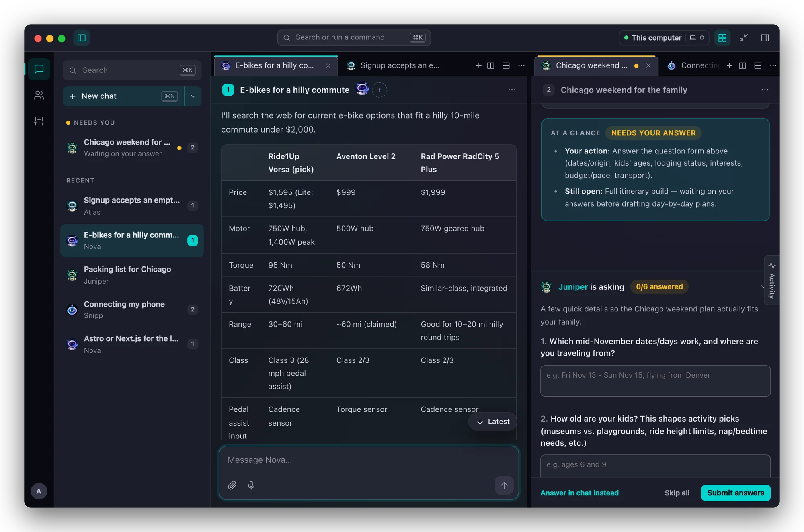Click the Search or run a command bar
The width and height of the screenshot is (804, 532).
354,37
